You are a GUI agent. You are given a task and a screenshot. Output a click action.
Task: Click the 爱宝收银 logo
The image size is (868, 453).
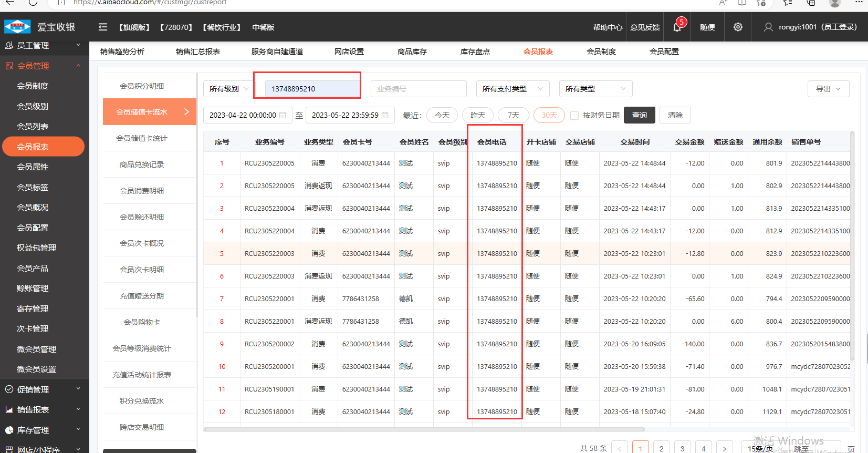click(x=40, y=27)
